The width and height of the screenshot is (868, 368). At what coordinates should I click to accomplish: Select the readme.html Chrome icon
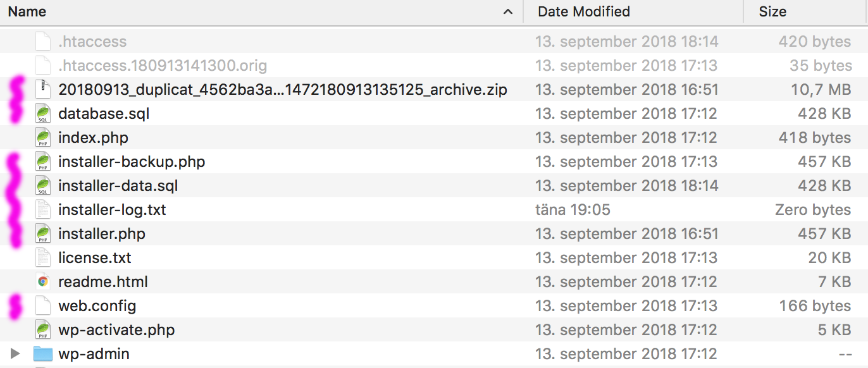[42, 282]
